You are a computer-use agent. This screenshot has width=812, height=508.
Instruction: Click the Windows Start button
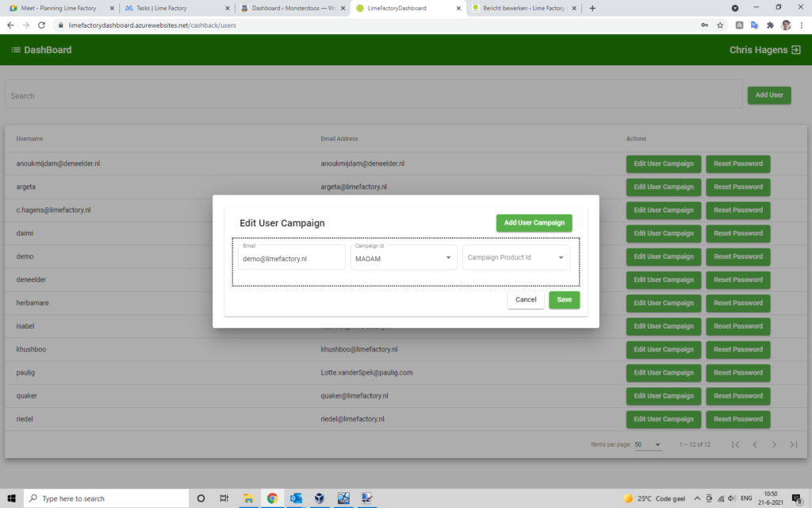11,498
